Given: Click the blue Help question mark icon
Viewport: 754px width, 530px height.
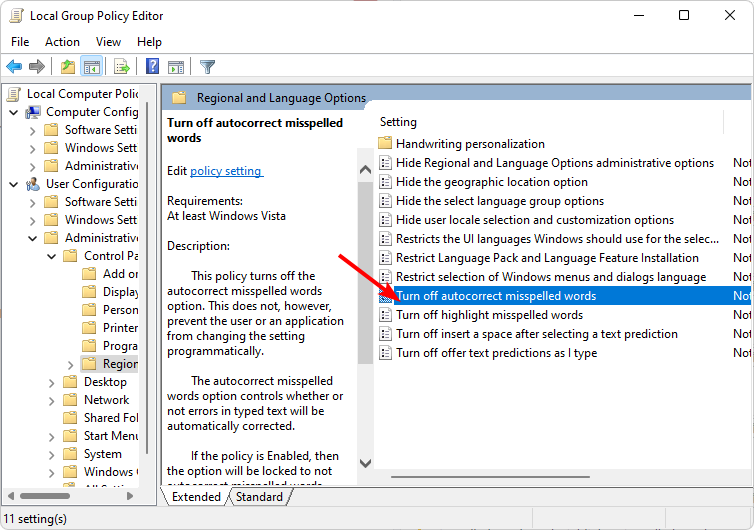Looking at the screenshot, I should pos(152,66).
